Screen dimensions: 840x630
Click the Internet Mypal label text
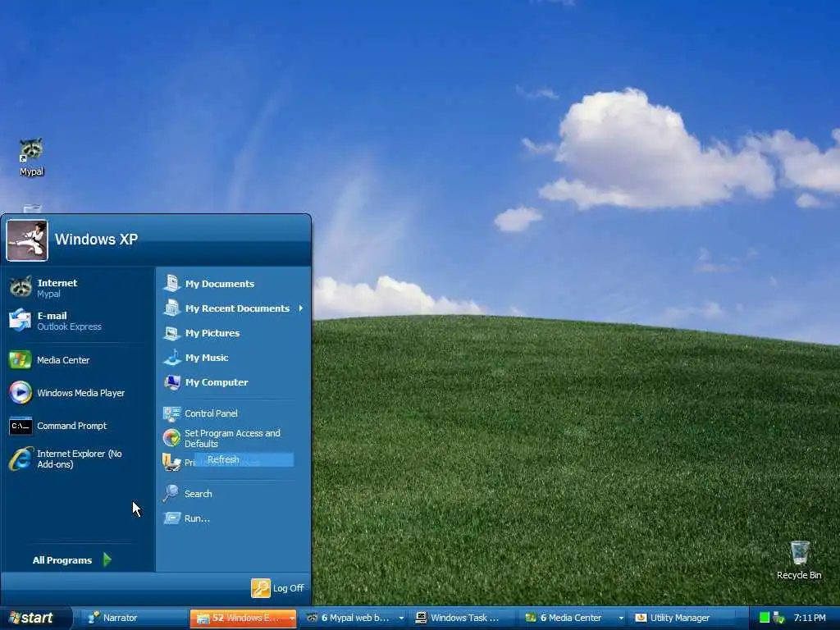point(57,288)
